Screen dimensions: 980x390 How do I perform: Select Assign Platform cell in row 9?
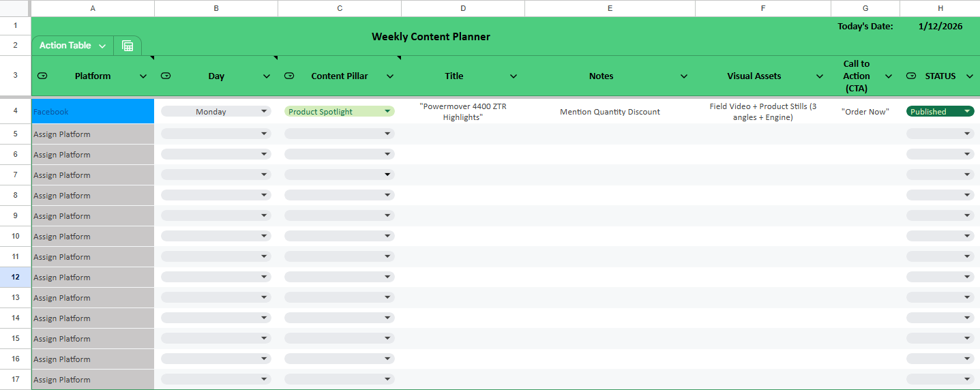coord(93,216)
